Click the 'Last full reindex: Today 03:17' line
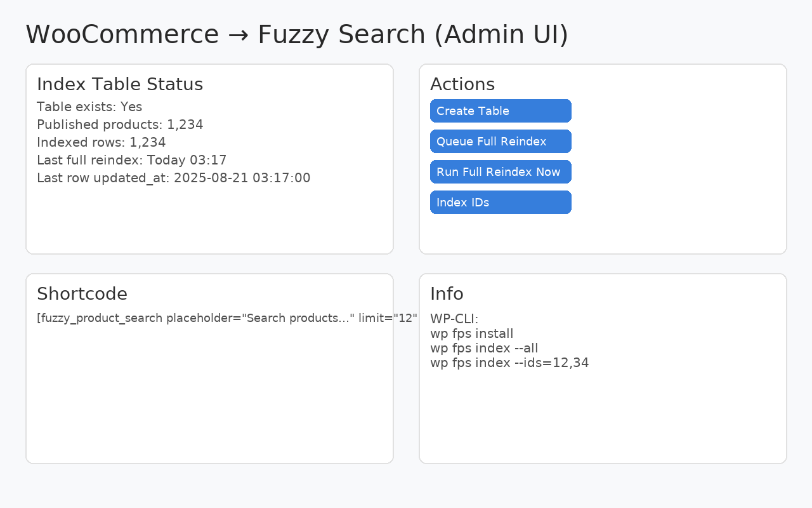 coord(131,160)
